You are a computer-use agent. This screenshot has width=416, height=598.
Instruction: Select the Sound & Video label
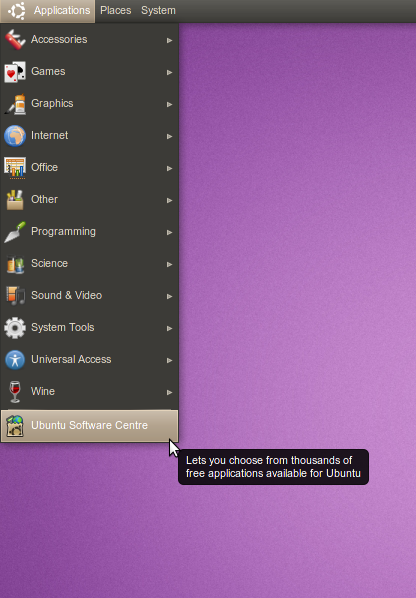[66, 296]
